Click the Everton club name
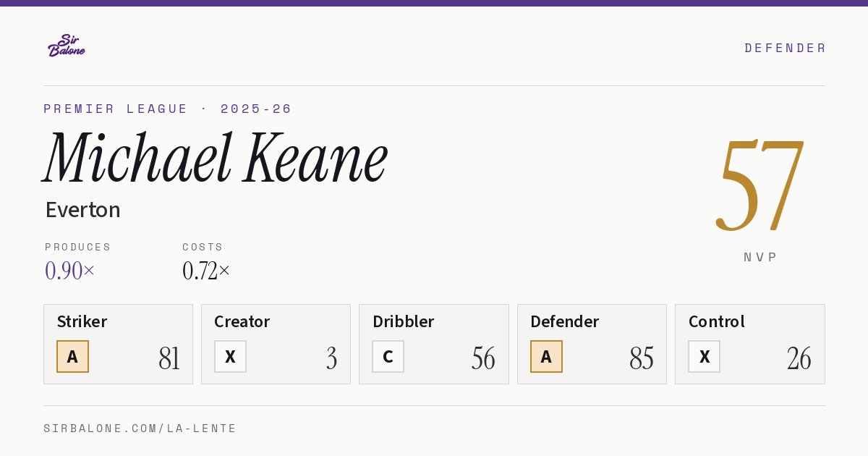Viewport: 868px width, 456px height. 82,210
